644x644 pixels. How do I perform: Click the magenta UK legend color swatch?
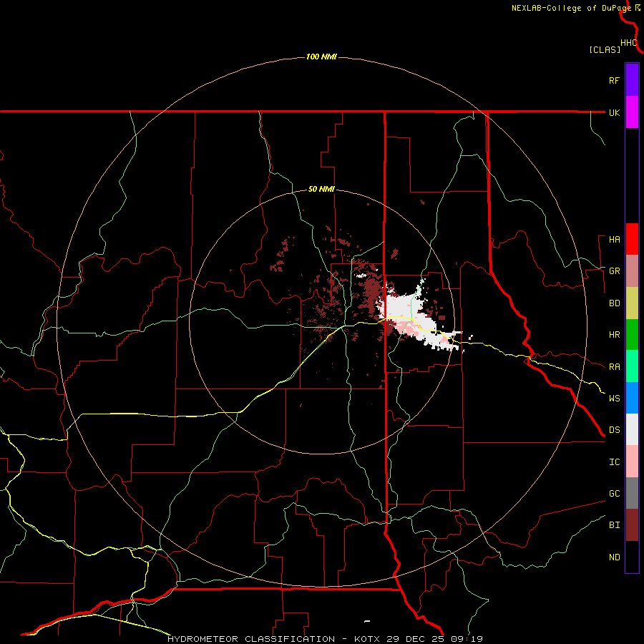pyautogui.click(x=632, y=112)
